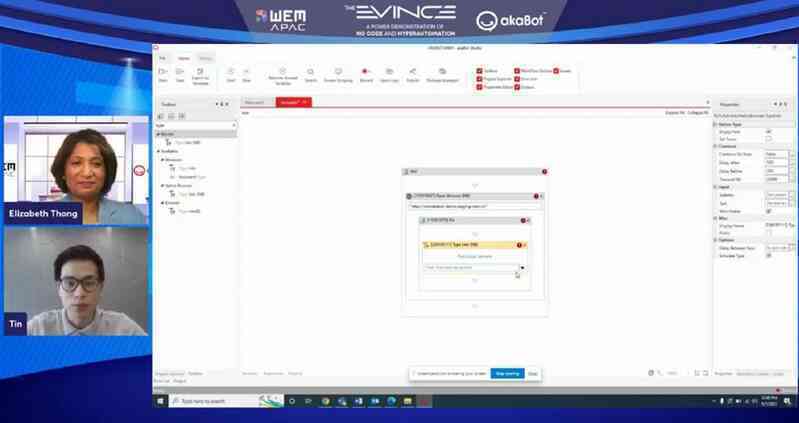This screenshot has height=423, width=799.
Task: Select the red Sequence document tab
Action: [294, 102]
